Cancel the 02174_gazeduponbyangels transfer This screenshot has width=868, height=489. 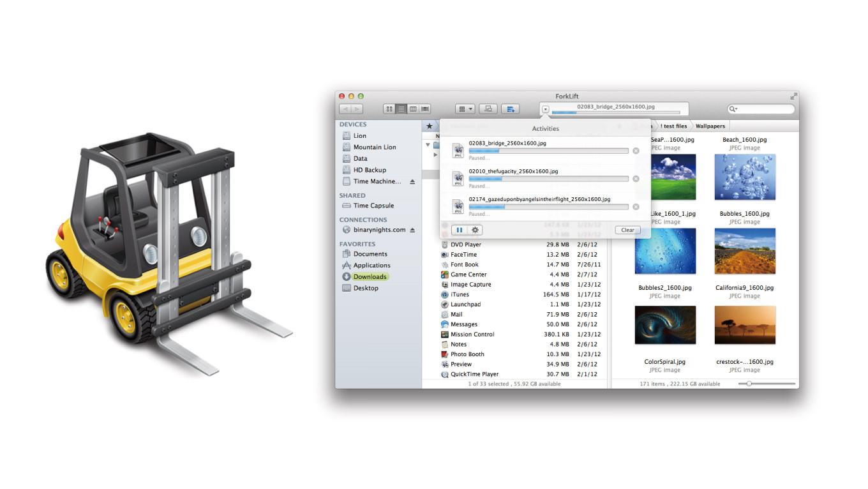pyautogui.click(x=636, y=207)
